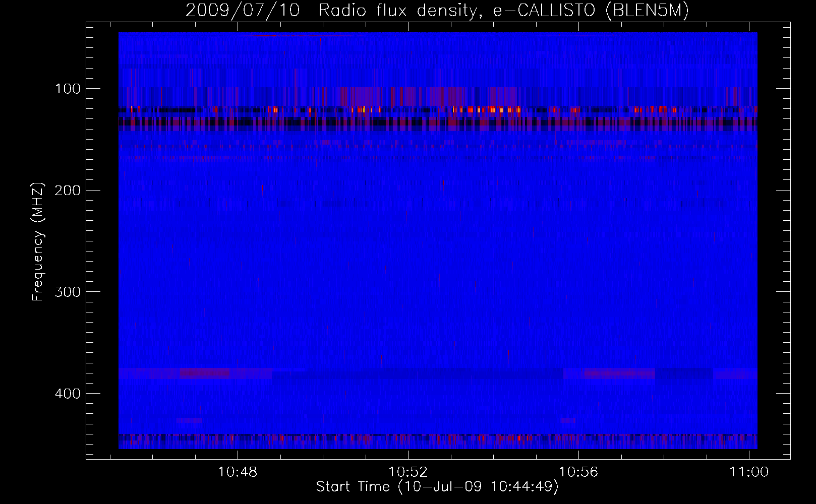The height and width of the screenshot is (504, 816).
Task: Click the 10:52 time tick label
Action: click(408, 472)
